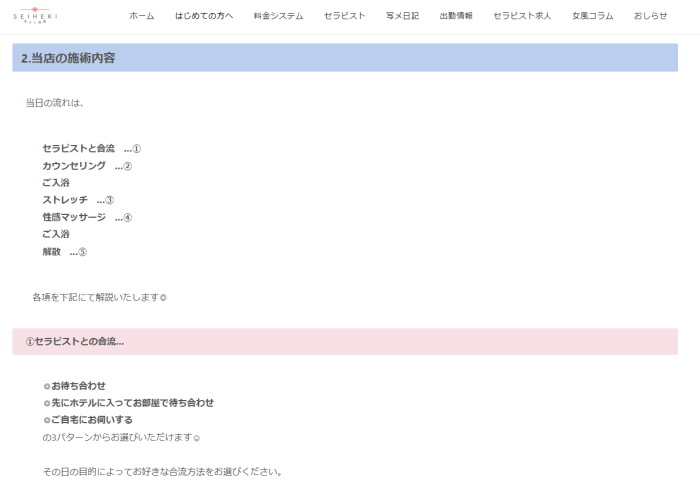Open the 写メ日記 page
The height and width of the screenshot is (501, 700).
click(x=402, y=17)
